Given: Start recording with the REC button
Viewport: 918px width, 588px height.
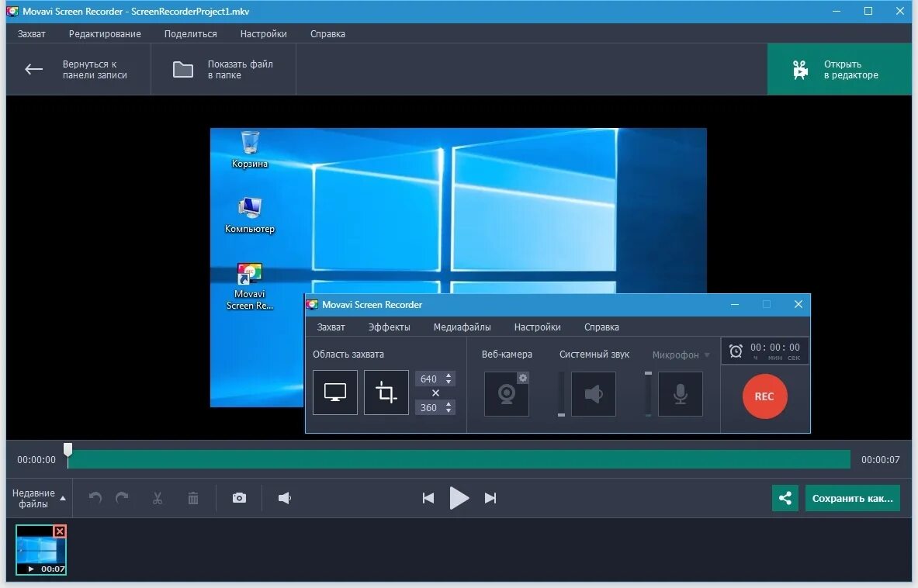Looking at the screenshot, I should (764, 396).
